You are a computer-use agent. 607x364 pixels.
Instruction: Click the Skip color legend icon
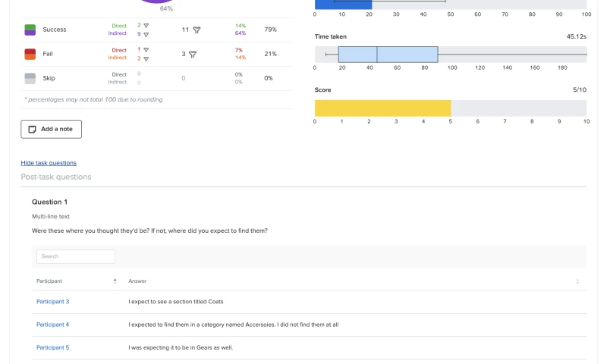30,78
